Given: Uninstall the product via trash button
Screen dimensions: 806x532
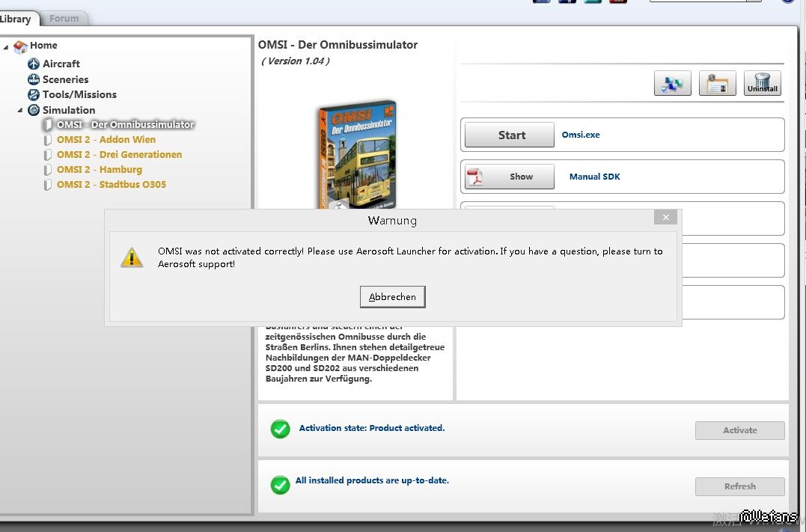Looking at the screenshot, I should point(763,83).
